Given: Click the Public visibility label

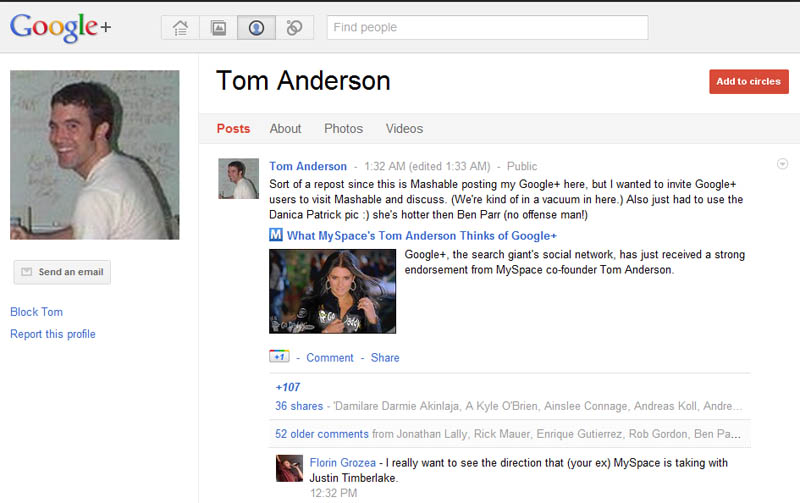Looking at the screenshot, I should pos(521,166).
